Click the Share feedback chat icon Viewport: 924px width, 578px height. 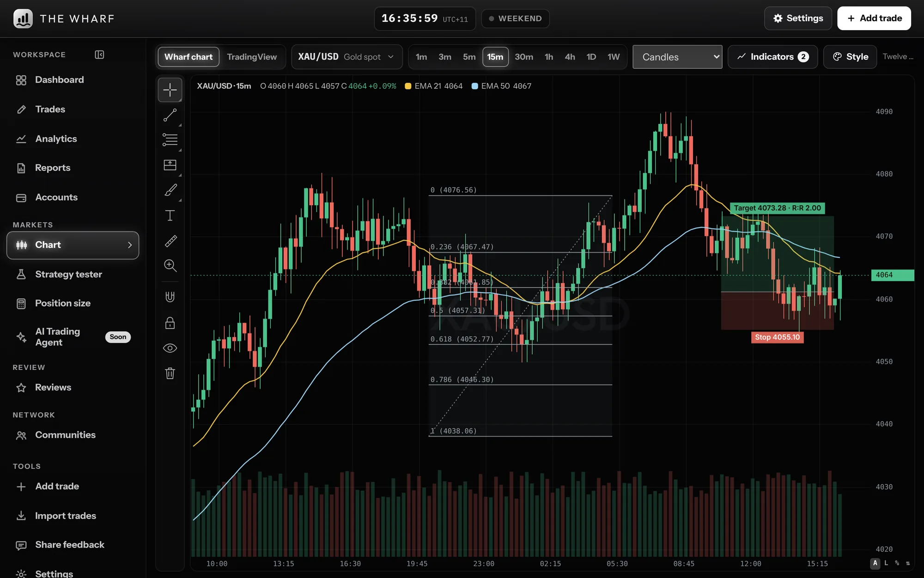click(x=21, y=545)
